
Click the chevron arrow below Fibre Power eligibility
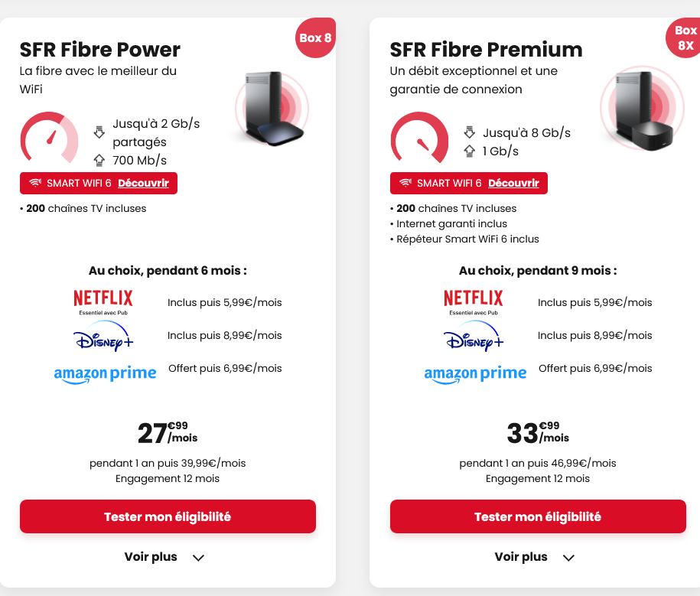[x=198, y=558]
